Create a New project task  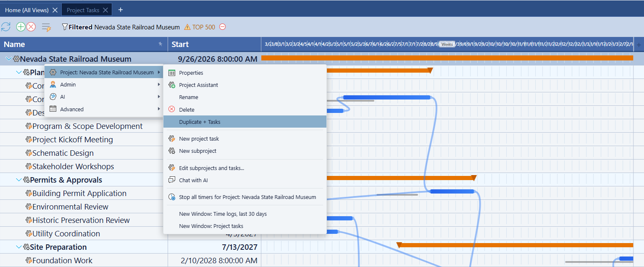[x=245, y=139]
